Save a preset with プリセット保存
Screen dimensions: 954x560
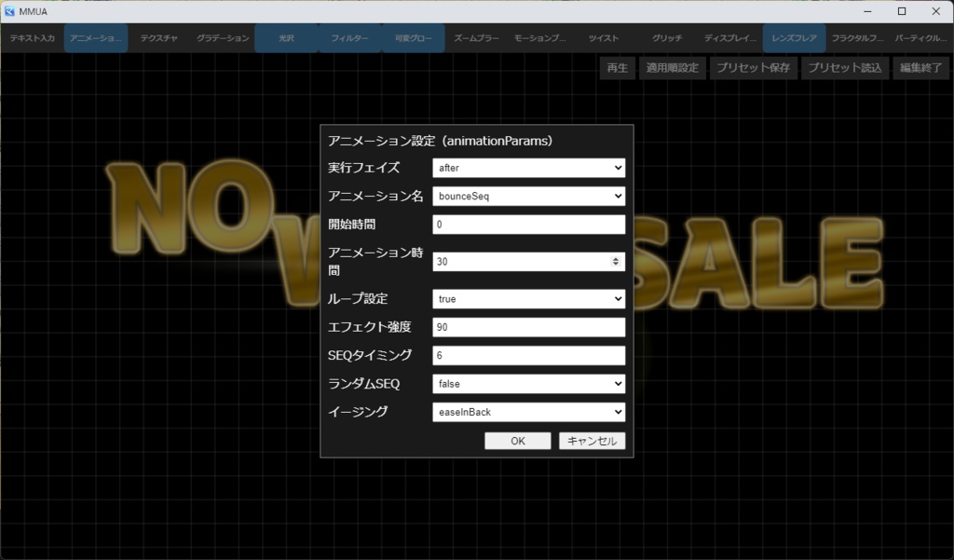tap(754, 67)
